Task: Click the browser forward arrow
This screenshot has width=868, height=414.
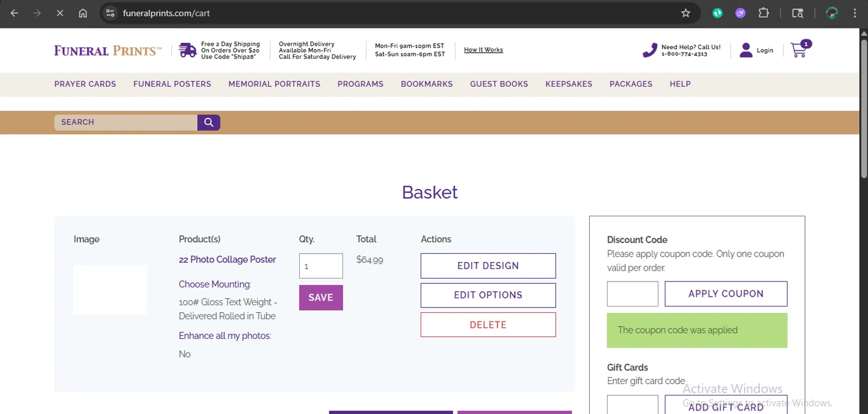Action: pos(37,13)
